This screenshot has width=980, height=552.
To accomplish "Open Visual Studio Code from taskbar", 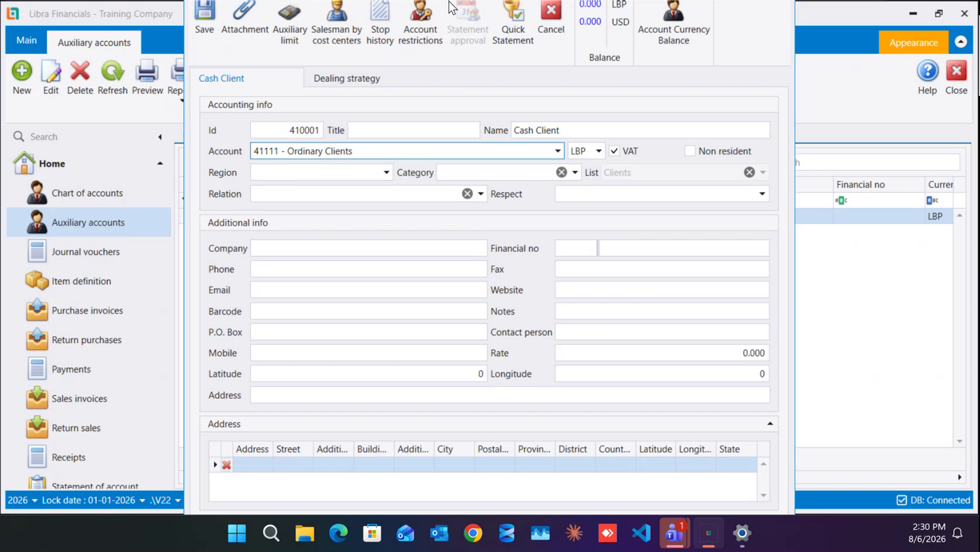I will pos(641,533).
